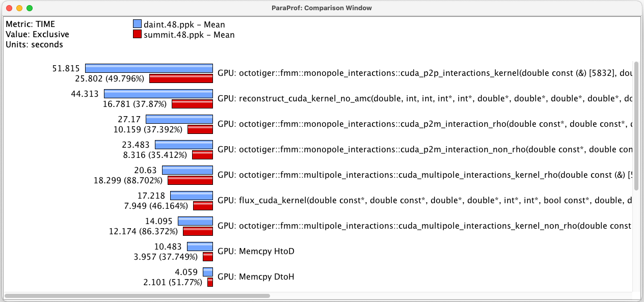Select the blue bar for cuda_p2p_interactions_kernel
This screenshot has height=302, width=644.
click(149, 68)
